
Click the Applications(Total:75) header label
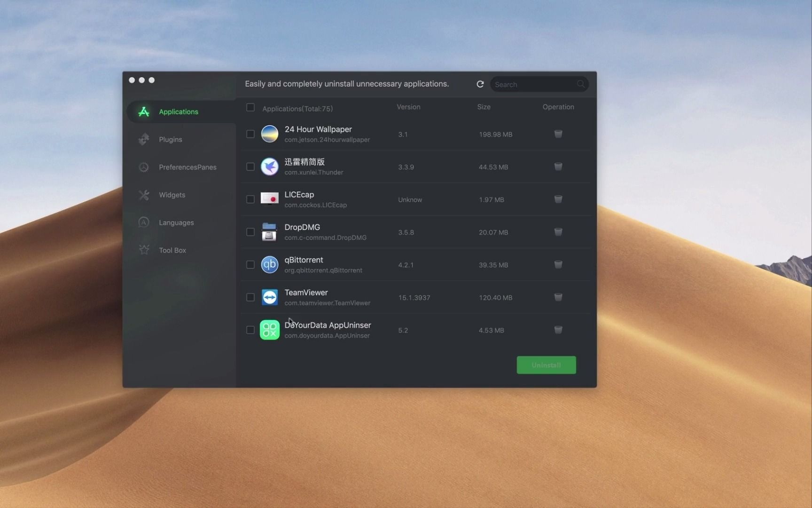click(297, 109)
